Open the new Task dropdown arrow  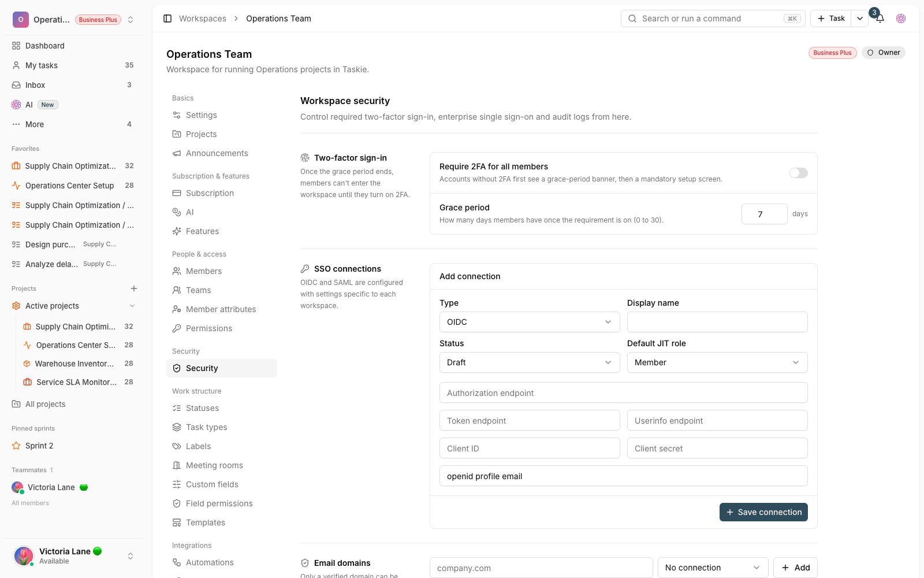860,18
